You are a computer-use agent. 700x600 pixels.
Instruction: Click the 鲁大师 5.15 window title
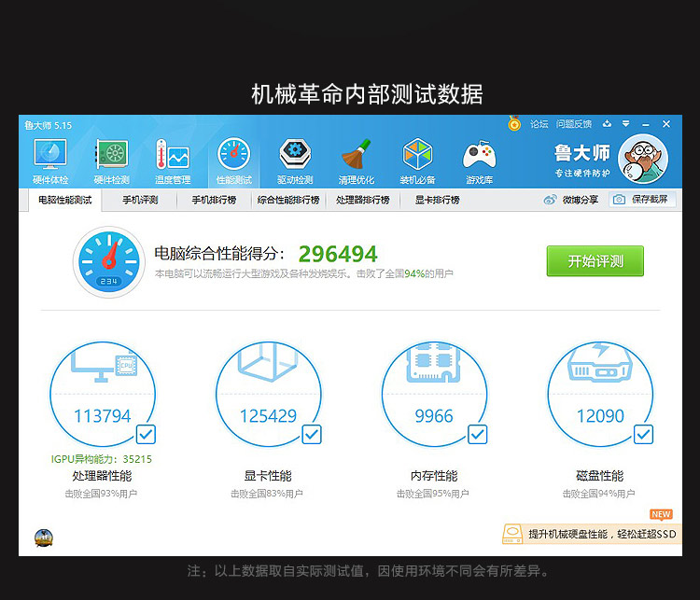49,125
